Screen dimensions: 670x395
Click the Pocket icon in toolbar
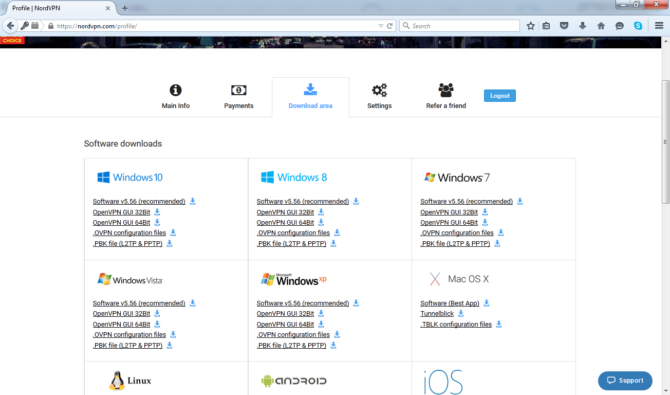[x=564, y=26]
